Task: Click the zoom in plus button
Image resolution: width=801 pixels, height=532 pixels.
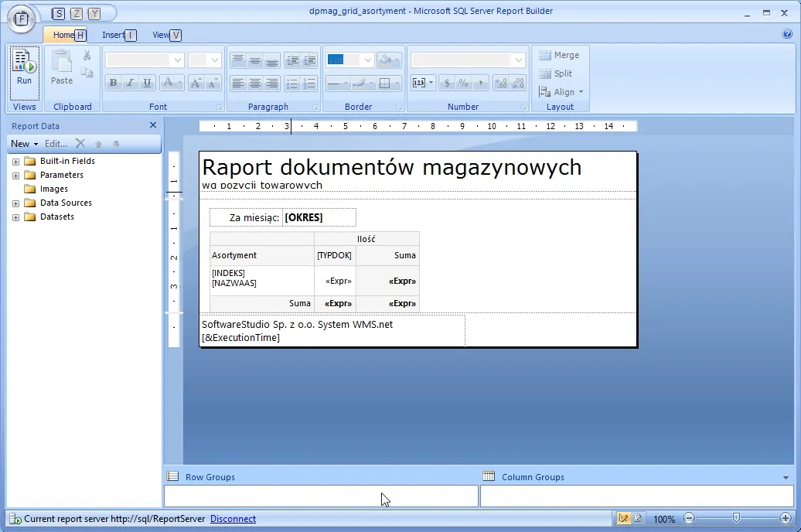Action: 786,518
